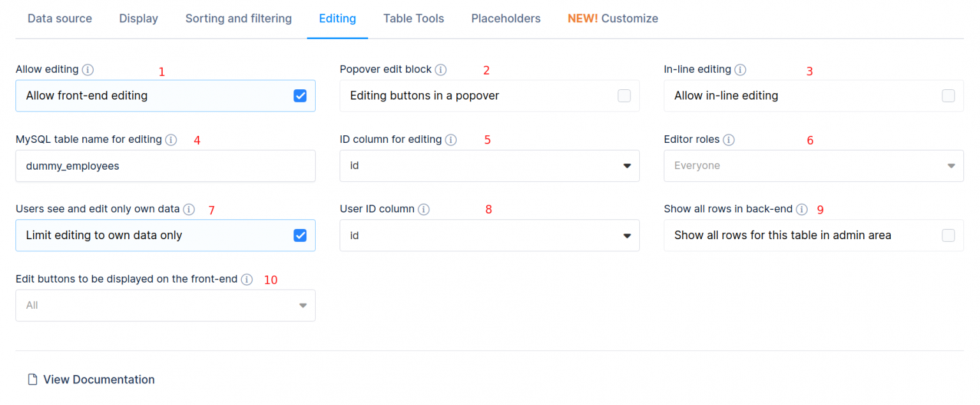Open the View Documentation link
Viewport: 980px width, 405px height.
[98, 379]
